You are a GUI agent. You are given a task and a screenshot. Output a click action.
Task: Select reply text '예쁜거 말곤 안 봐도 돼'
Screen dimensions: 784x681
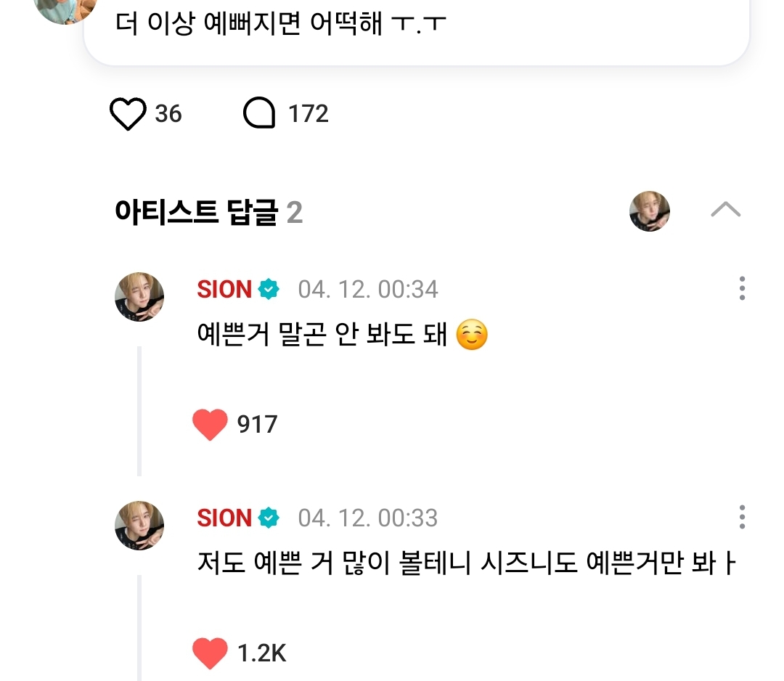click(322, 335)
